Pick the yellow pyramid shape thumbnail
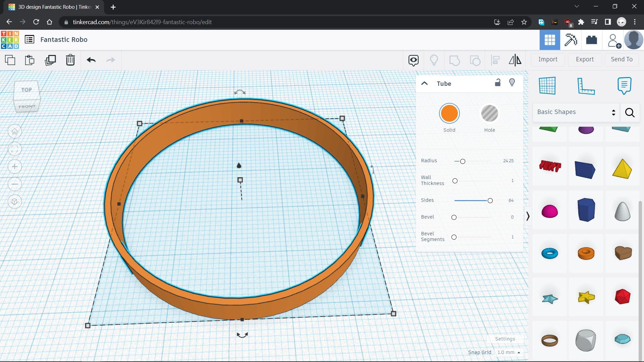Viewport: 644px width, 362px height. [x=622, y=169]
